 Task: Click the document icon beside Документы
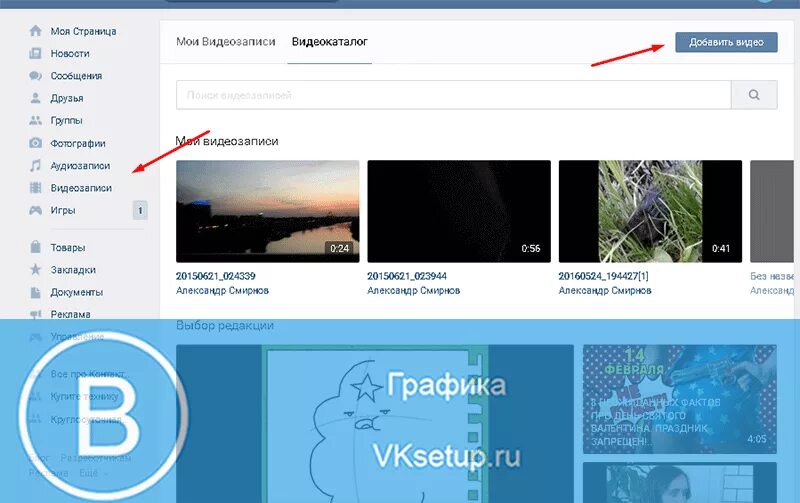click(x=35, y=292)
